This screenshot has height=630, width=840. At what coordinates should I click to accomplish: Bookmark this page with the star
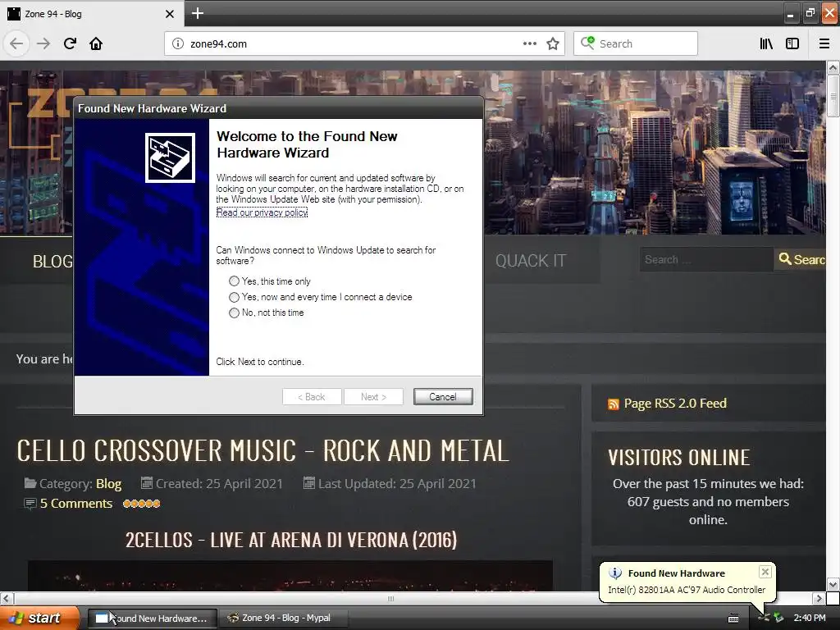click(553, 44)
